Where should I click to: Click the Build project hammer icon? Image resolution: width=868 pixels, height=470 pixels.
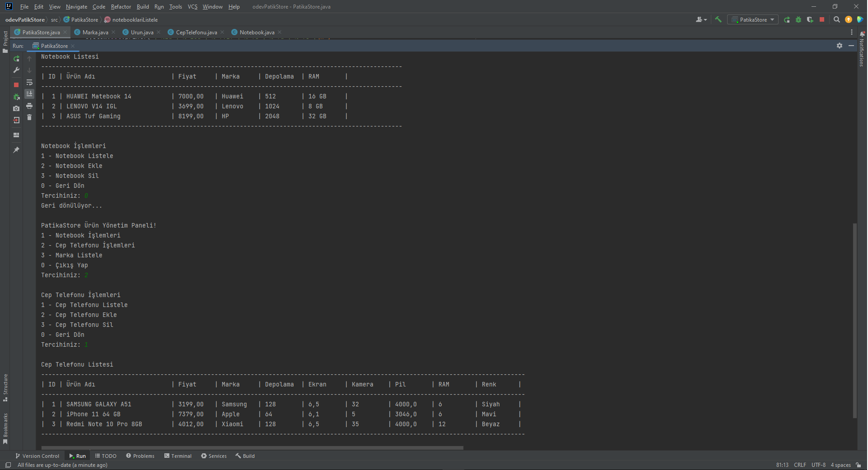pyautogui.click(x=718, y=19)
